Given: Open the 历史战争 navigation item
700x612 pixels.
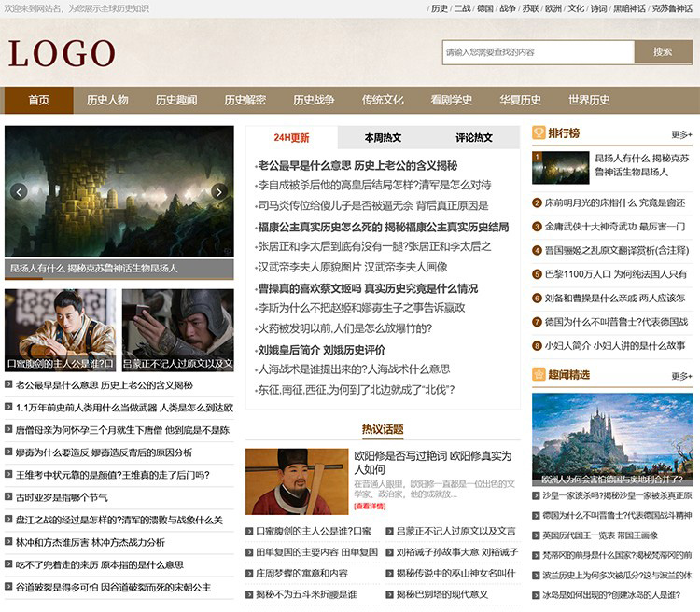Looking at the screenshot, I should click(314, 100).
